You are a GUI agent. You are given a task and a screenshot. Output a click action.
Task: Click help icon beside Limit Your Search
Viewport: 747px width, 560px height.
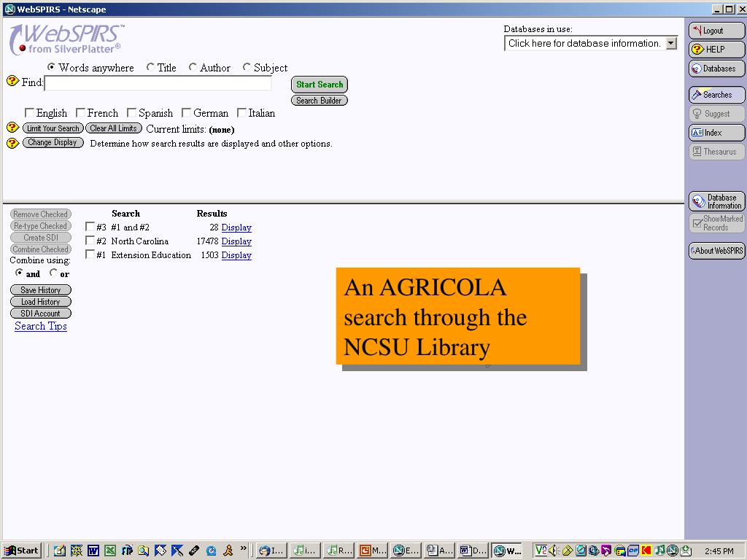[13, 128]
